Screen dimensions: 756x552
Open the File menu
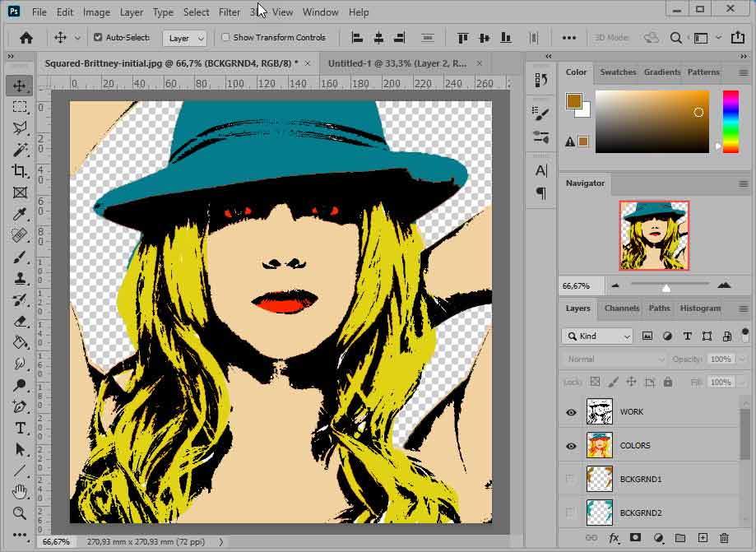coord(39,12)
